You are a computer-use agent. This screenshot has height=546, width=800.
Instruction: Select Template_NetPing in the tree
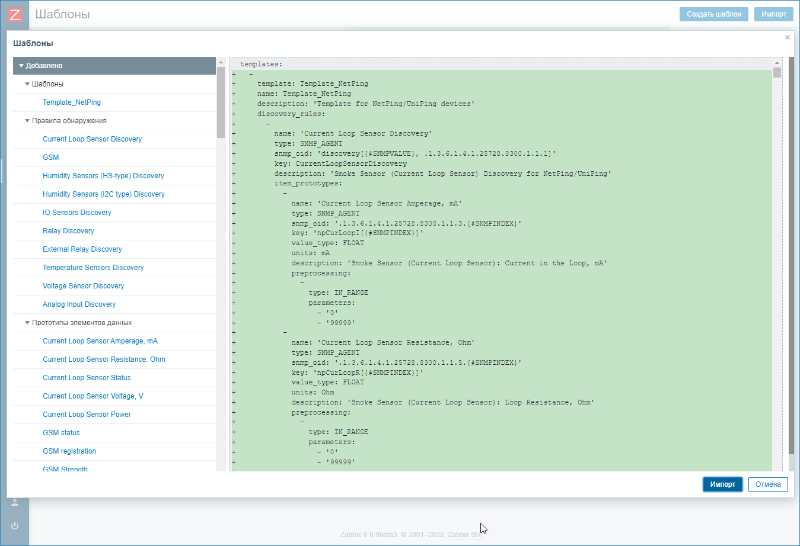pos(71,103)
